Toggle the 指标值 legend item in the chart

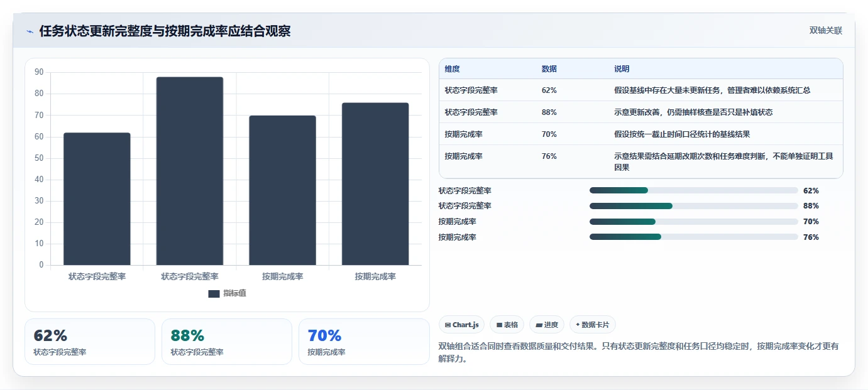coord(227,293)
